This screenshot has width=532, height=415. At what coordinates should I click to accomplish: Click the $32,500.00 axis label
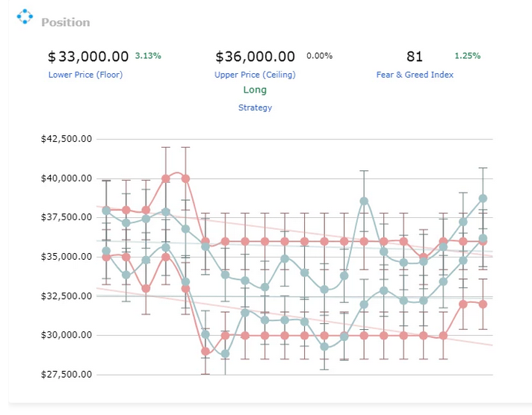click(x=66, y=296)
